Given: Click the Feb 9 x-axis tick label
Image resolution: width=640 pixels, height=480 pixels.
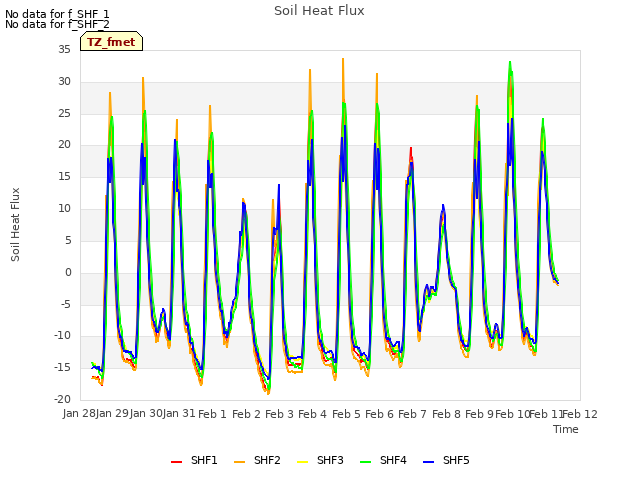Looking at the screenshot, I should pos(479,414).
